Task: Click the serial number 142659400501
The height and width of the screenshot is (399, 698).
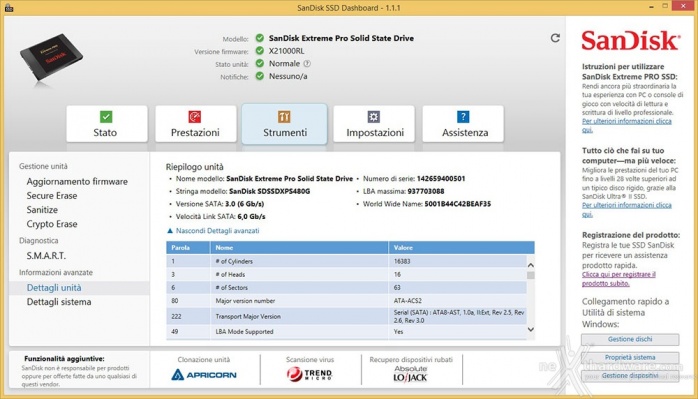Action: [x=441, y=179]
